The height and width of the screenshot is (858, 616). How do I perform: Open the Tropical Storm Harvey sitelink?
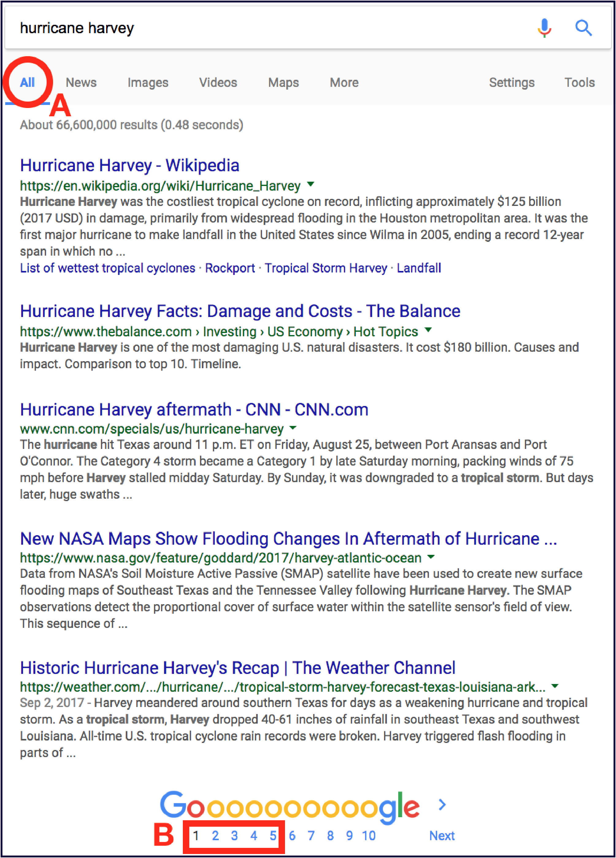coord(325,268)
